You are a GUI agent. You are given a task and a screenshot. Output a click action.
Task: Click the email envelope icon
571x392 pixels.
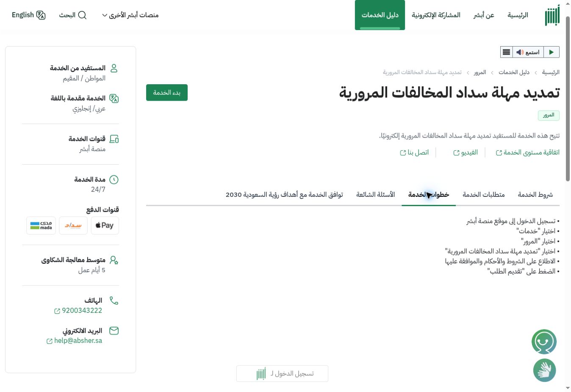(114, 331)
